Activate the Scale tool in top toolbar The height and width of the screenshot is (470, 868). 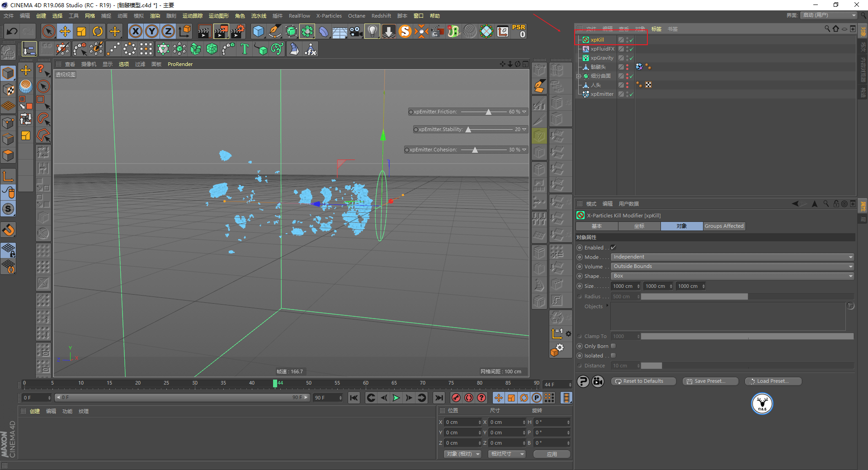tap(81, 31)
